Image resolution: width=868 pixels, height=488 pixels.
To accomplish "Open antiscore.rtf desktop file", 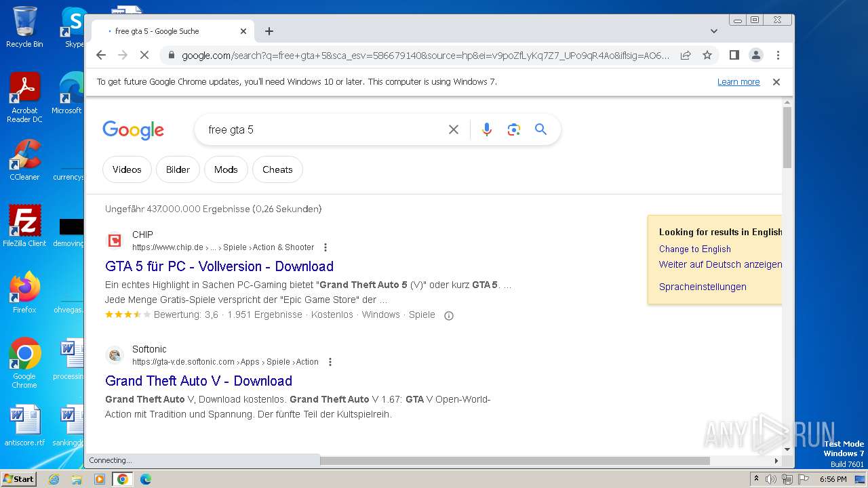I will click(24, 426).
